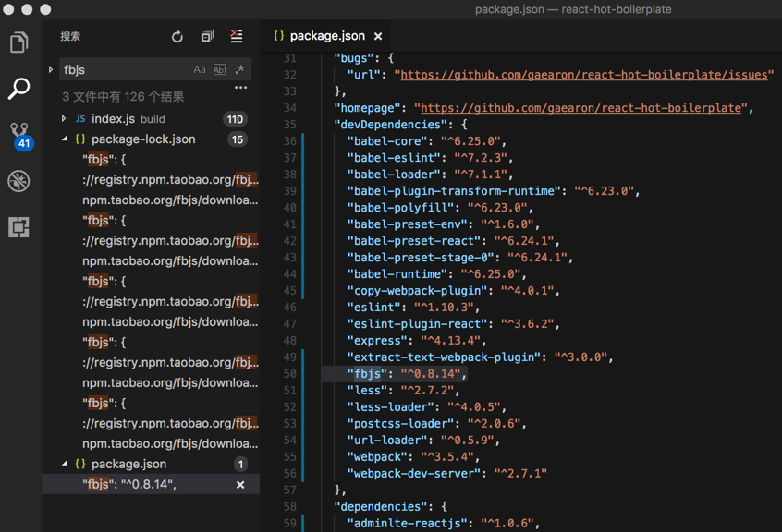Click the fbjs search input field
Viewport: 782px width, 532px height.
pos(125,70)
